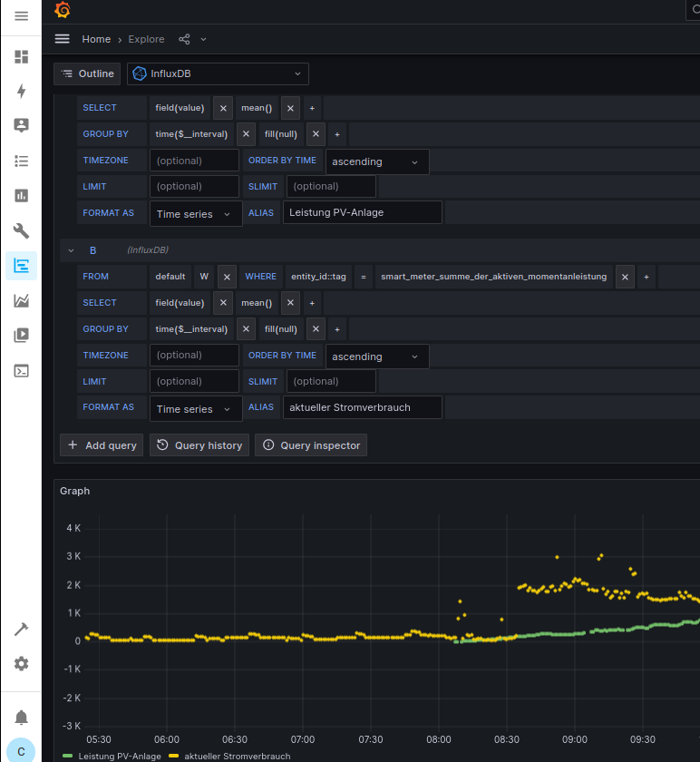Viewport: 700px width, 762px height.
Task: Go to Home in the breadcrumb
Action: point(96,39)
